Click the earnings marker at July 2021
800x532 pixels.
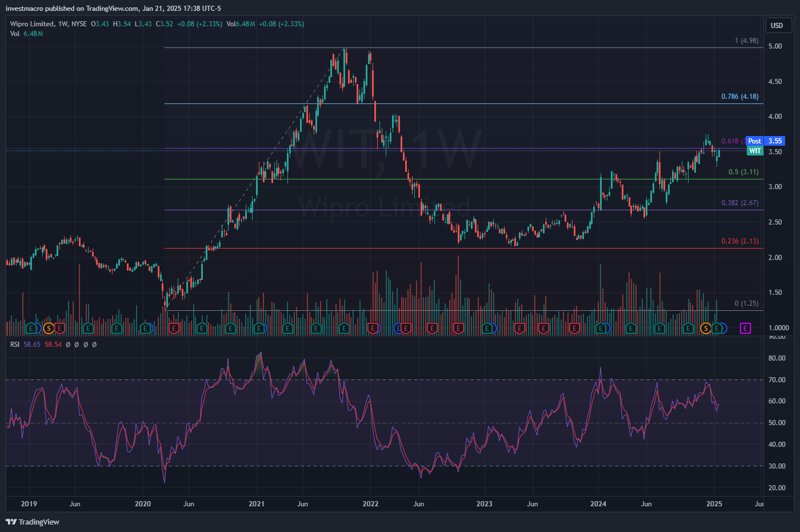tap(316, 328)
